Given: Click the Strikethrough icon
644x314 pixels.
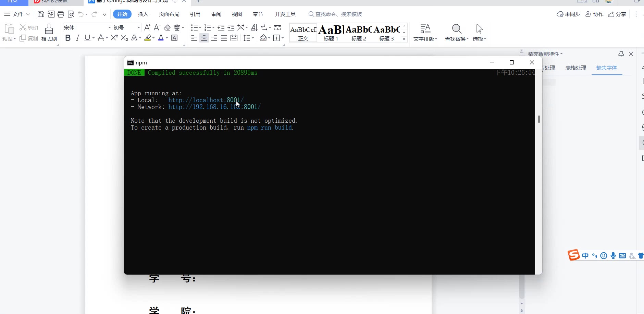Looking at the screenshot, I should click(101, 38).
